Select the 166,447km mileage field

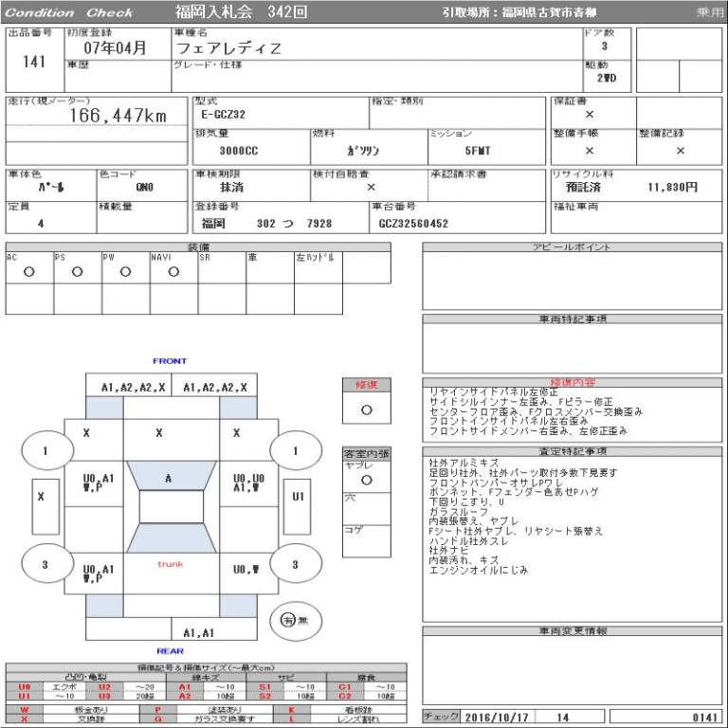click(x=118, y=115)
